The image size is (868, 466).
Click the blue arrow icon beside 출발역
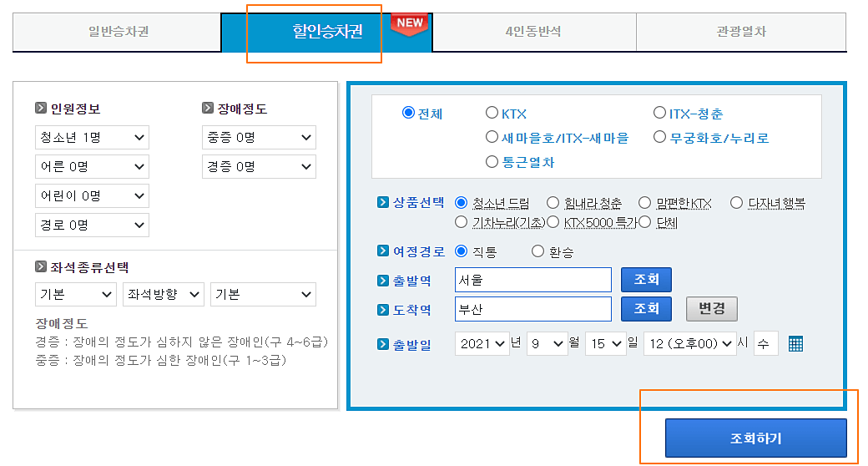coord(382,281)
